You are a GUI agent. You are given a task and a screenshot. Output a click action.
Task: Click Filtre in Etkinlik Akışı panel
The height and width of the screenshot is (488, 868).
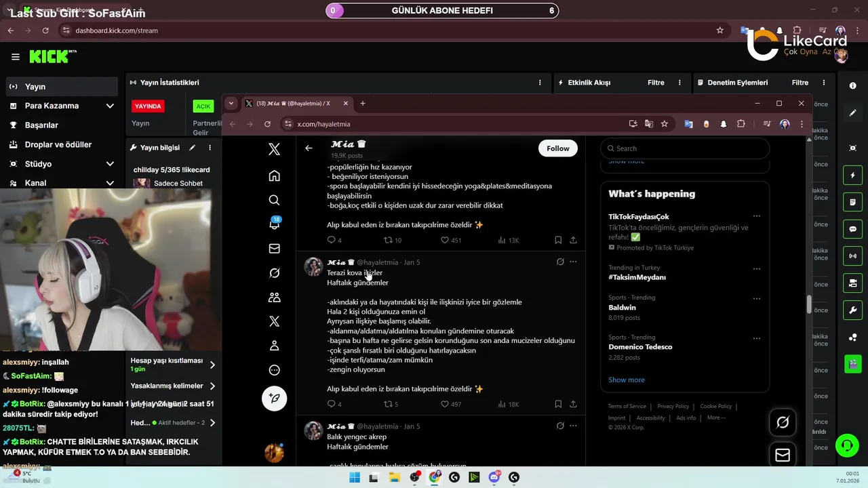point(656,83)
